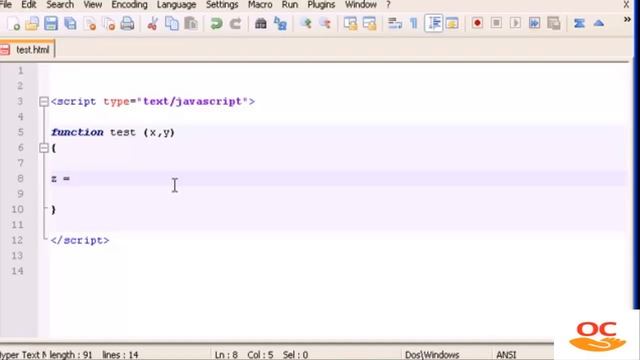
Task: Collapse the script block on line 3
Action: tap(44, 101)
